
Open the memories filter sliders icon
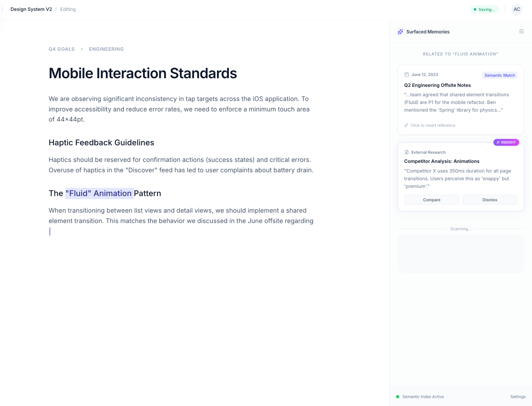click(x=521, y=31)
